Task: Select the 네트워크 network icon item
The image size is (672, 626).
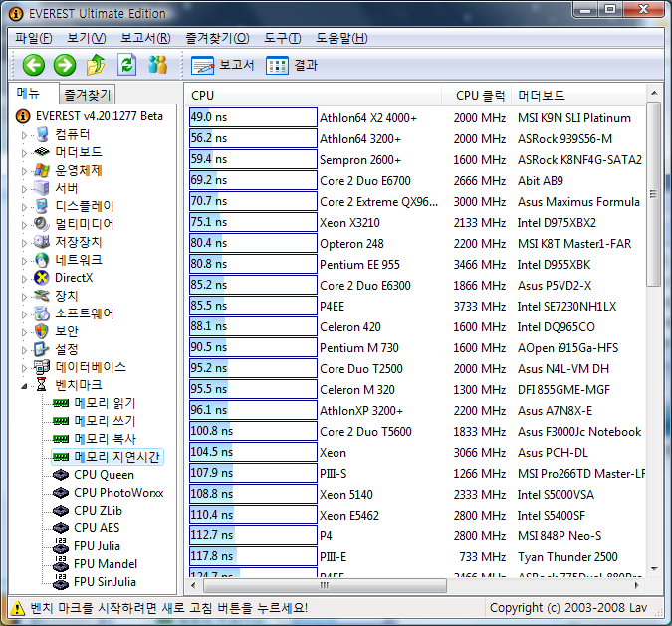Action: 42,259
